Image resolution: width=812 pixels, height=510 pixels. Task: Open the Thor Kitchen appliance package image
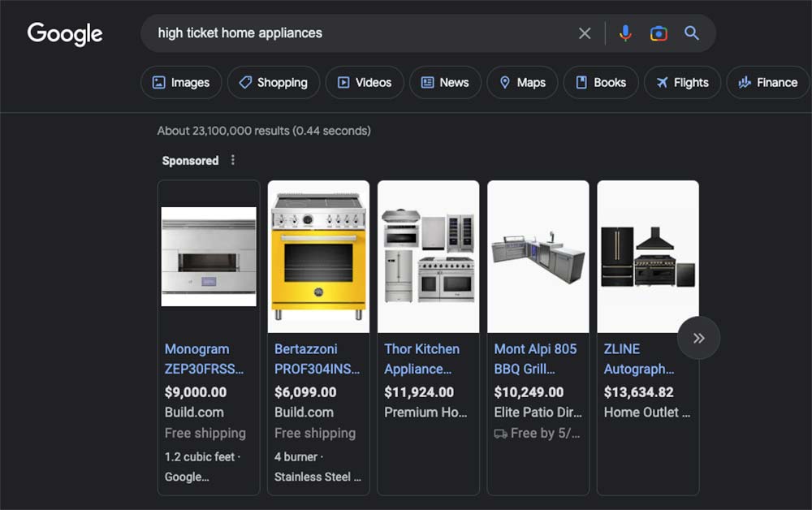pyautogui.click(x=428, y=257)
